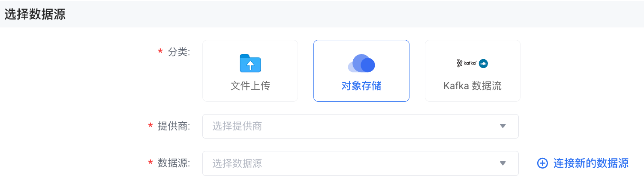Viewport: 644px width, 187px height.
Task: Click the blue cloud object storage icon
Action: pyautogui.click(x=361, y=63)
